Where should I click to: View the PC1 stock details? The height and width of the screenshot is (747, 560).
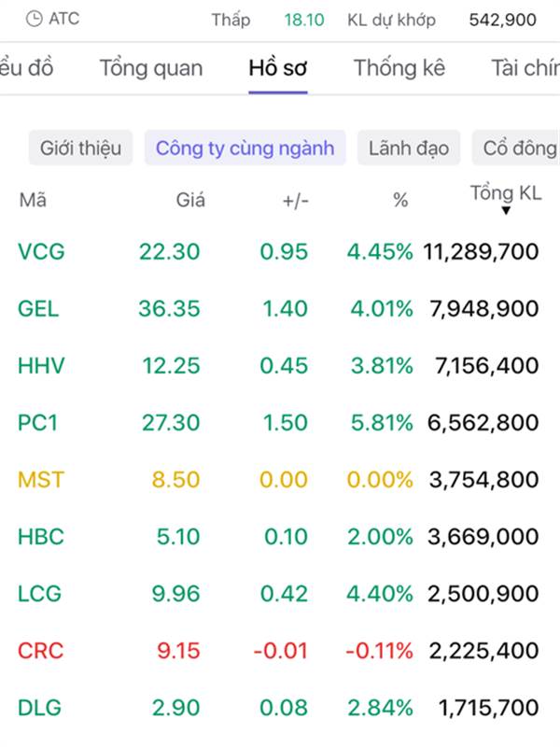(x=38, y=422)
